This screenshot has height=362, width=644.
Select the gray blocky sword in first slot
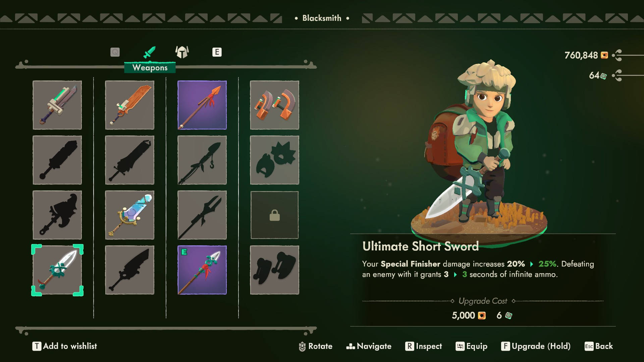coord(57,105)
